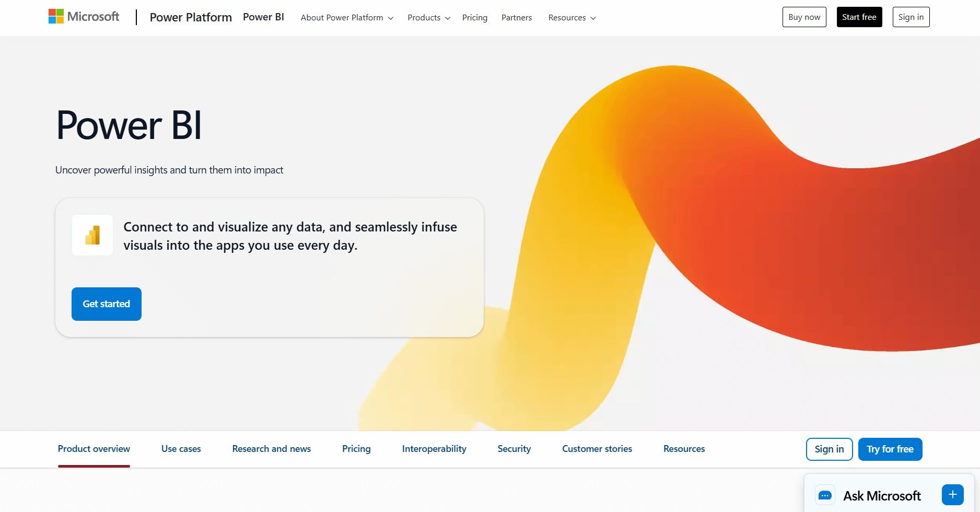Go to Partners in top navigation
This screenshot has width=980, height=512.
[x=516, y=18]
